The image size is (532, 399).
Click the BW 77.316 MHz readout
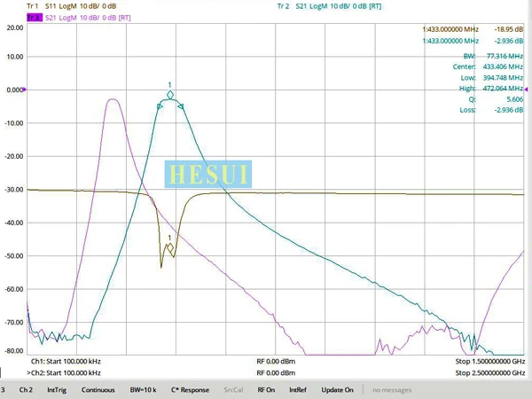pyautogui.click(x=493, y=56)
